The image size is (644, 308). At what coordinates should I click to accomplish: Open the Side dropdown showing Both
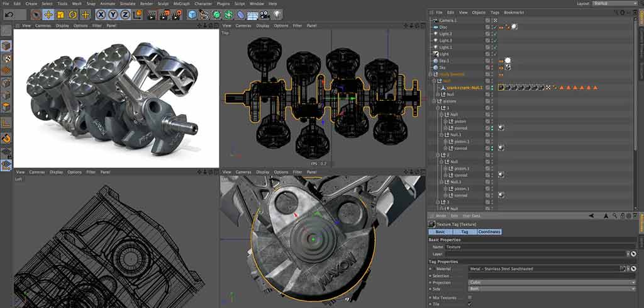[x=552, y=289]
